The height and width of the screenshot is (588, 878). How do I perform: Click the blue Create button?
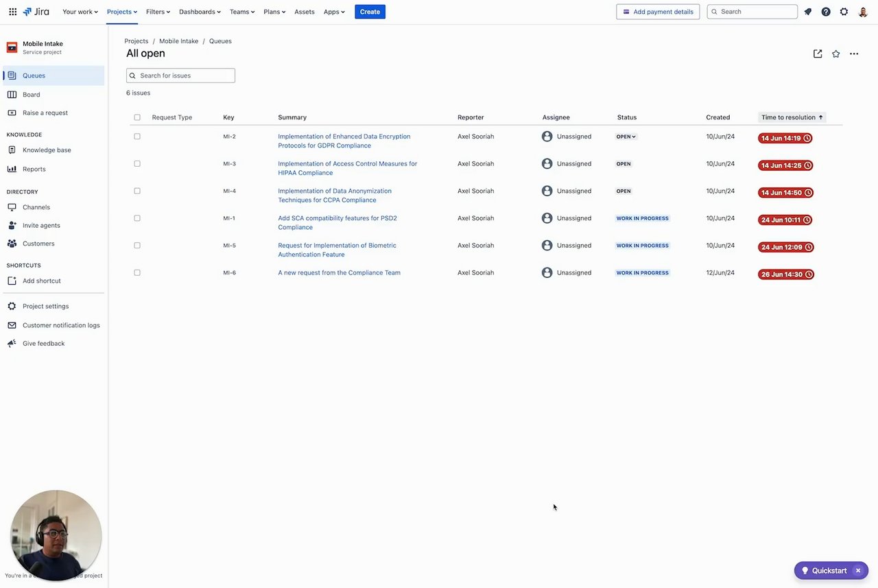tap(370, 12)
